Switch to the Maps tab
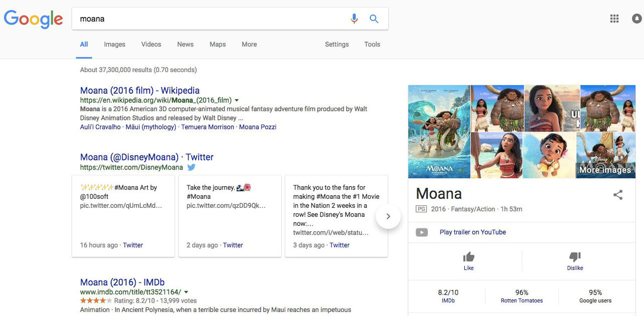Image resolution: width=644 pixels, height=316 pixels. click(x=217, y=44)
